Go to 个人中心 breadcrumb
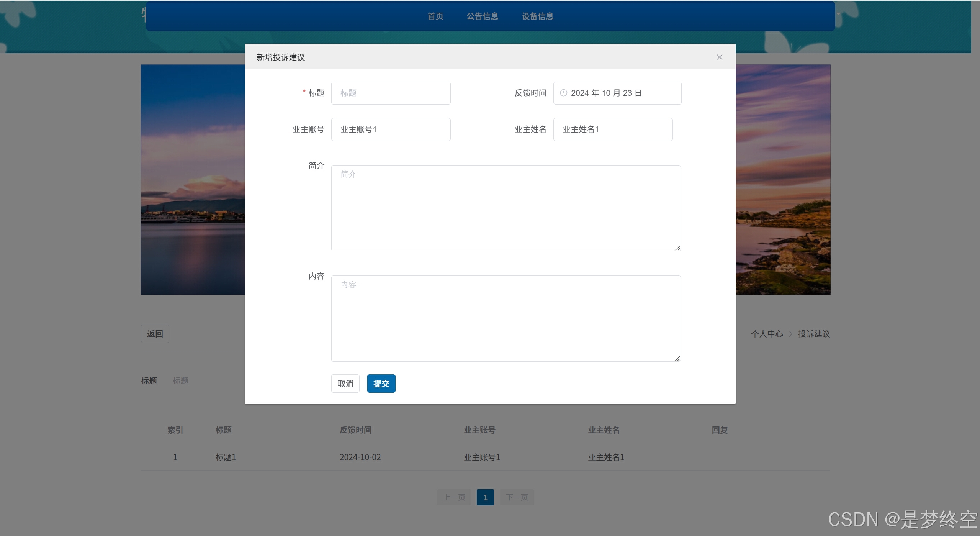The height and width of the screenshot is (536, 980). pos(767,334)
